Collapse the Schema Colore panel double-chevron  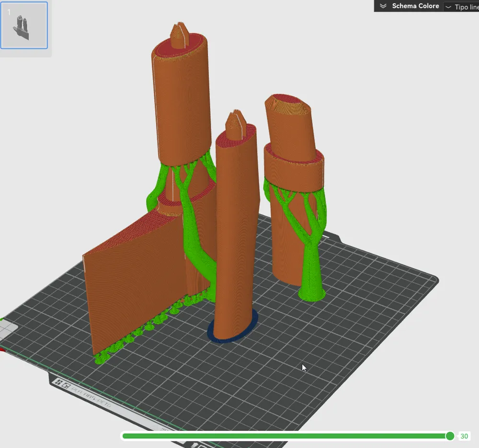click(383, 6)
